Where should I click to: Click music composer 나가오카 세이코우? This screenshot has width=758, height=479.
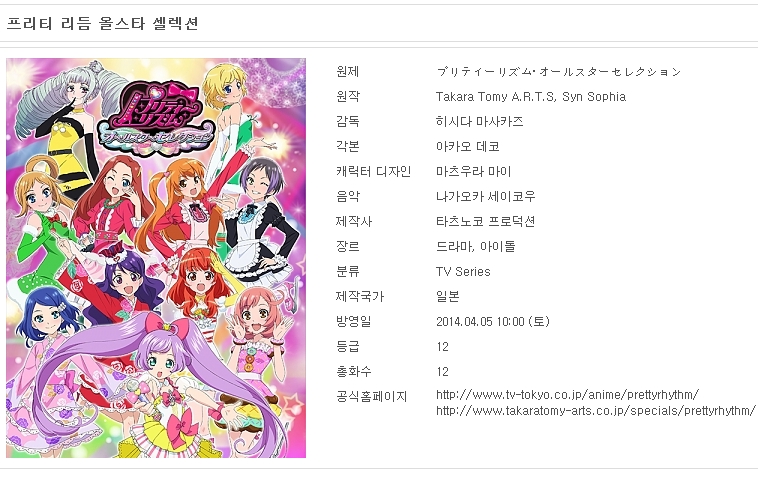(x=486, y=196)
